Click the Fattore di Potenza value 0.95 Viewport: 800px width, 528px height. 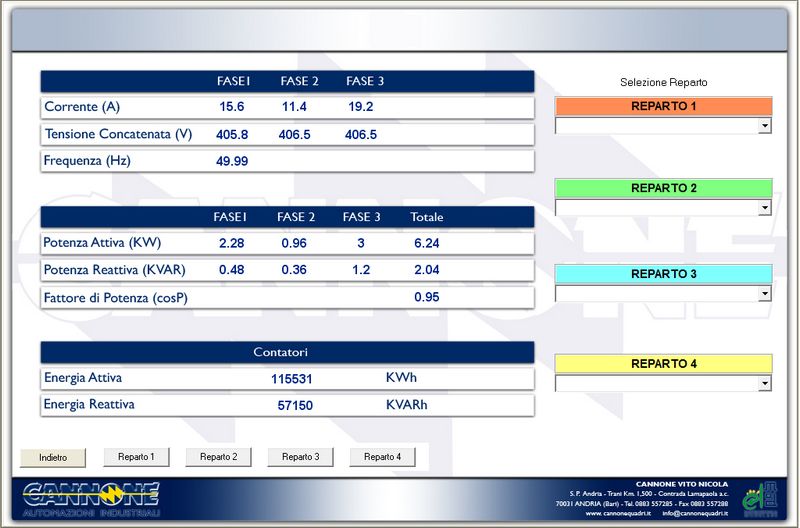(x=426, y=298)
